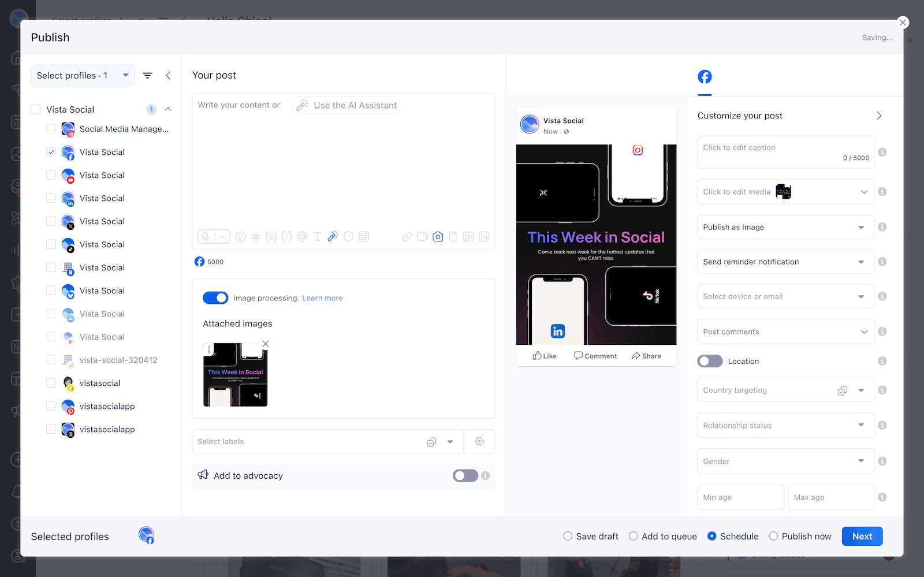Select the Save draft option
This screenshot has width=924, height=577.
568,536
